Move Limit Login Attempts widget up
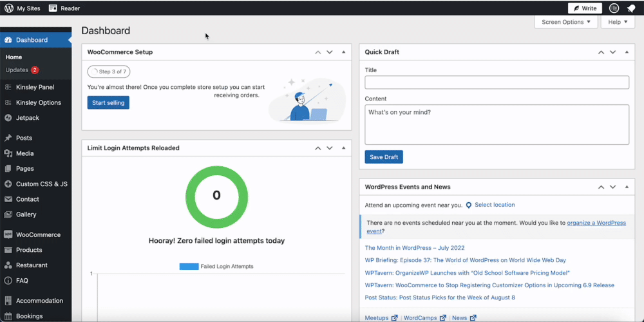Viewport: 644px width, 322px height. (x=317, y=148)
